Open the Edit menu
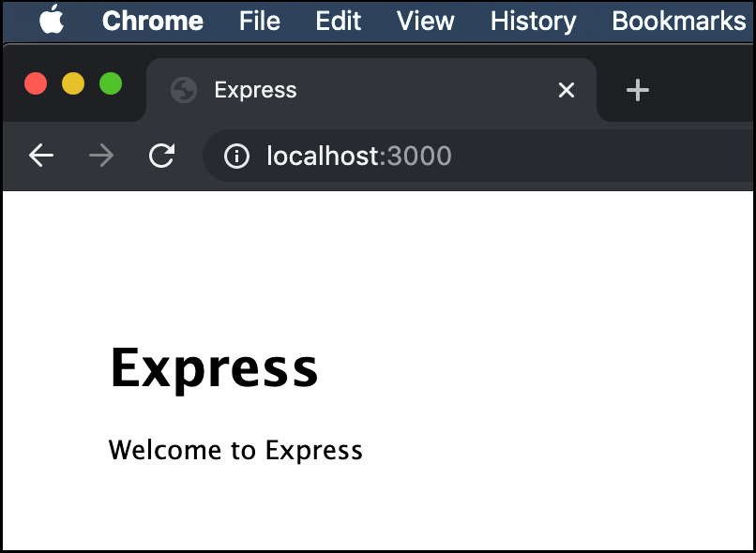Viewport: 756px width, 553px height. click(x=338, y=21)
